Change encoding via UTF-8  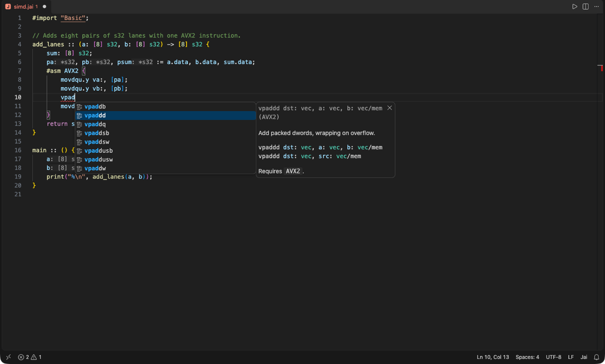[x=554, y=357]
